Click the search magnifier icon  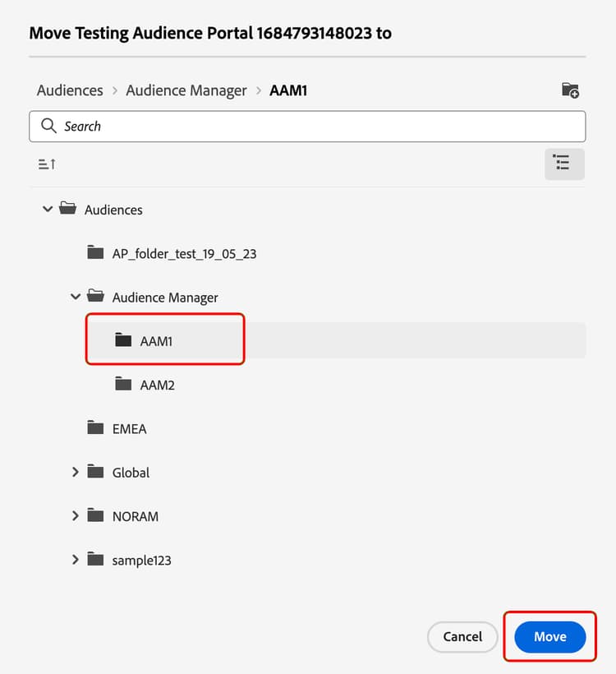tap(48, 126)
